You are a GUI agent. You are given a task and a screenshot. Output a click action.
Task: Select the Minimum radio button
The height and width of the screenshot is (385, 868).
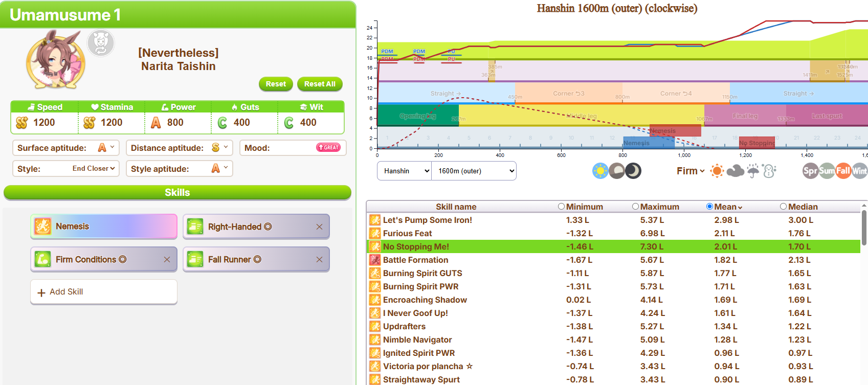point(561,207)
